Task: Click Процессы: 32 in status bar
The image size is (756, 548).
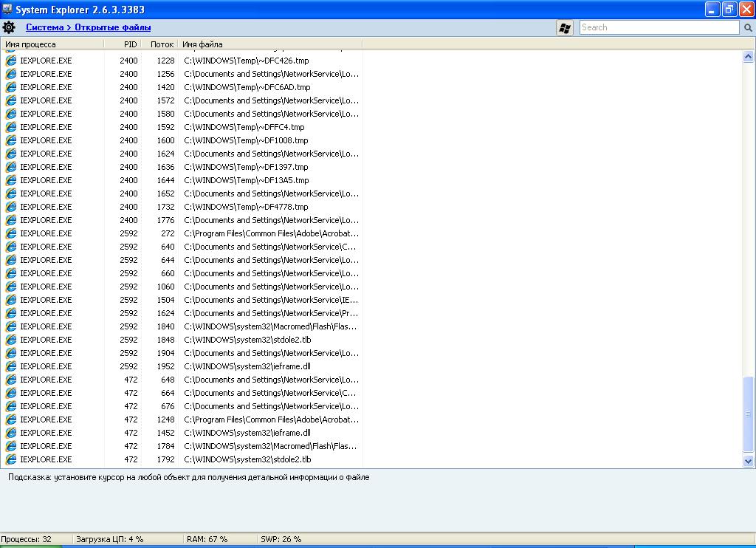Action: [x=26, y=539]
